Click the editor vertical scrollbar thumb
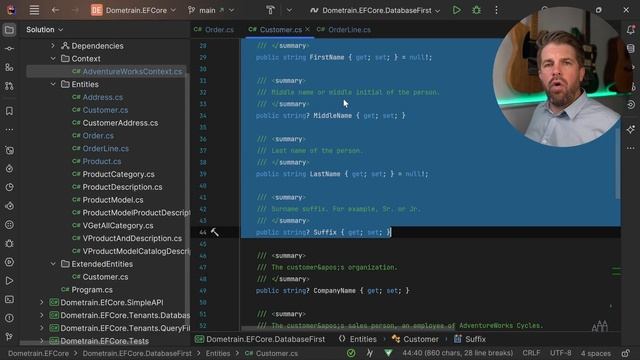640x360 pixels. (618, 163)
